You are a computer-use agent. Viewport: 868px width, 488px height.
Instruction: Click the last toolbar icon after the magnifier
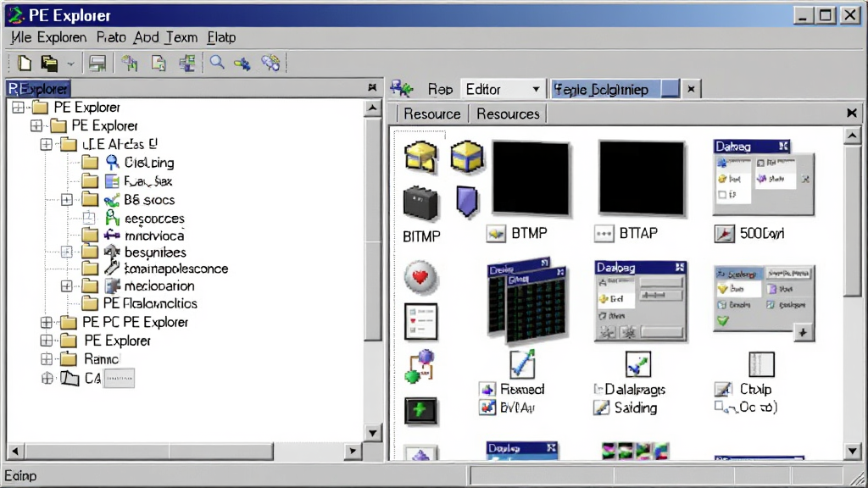point(270,63)
